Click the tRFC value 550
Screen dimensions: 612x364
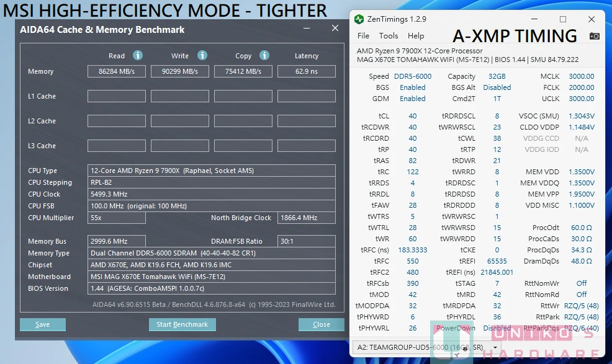(413, 261)
